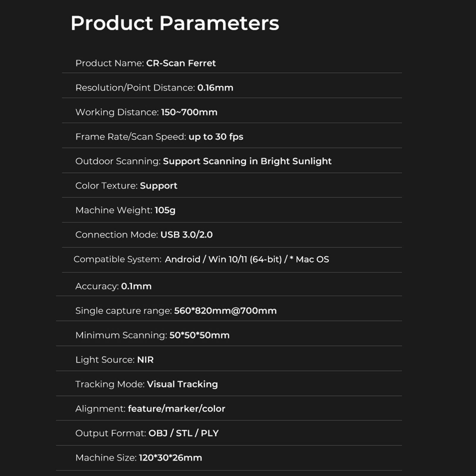Click the Compatible System label

(117, 259)
